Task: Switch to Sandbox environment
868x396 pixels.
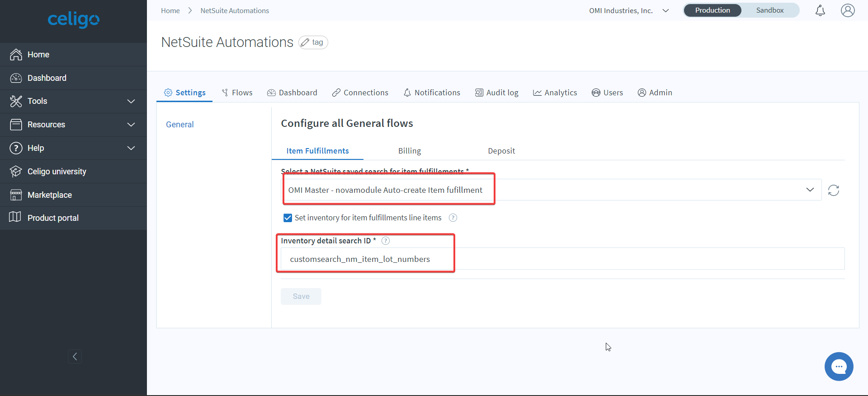Action: tap(770, 10)
